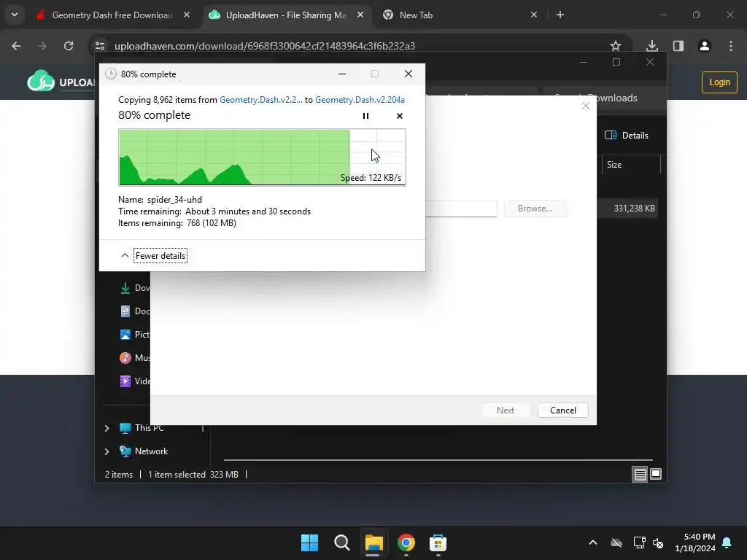Open destination Geometry.Dash.v2.204a link
This screenshot has width=747, height=560.
click(x=360, y=99)
